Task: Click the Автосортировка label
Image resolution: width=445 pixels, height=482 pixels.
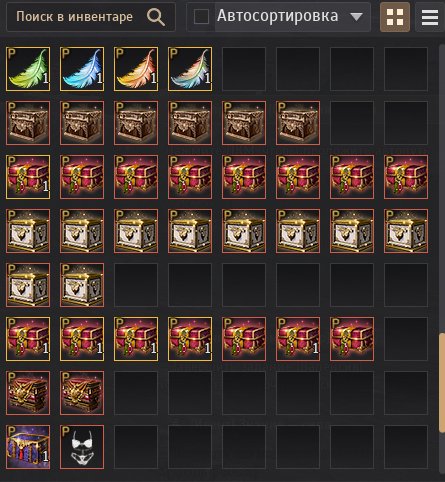Action: pyautogui.click(x=278, y=16)
